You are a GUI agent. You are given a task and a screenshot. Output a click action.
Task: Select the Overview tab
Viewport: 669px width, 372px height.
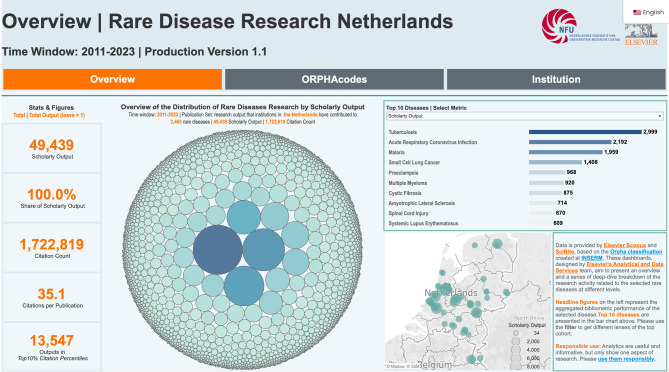pyautogui.click(x=113, y=79)
